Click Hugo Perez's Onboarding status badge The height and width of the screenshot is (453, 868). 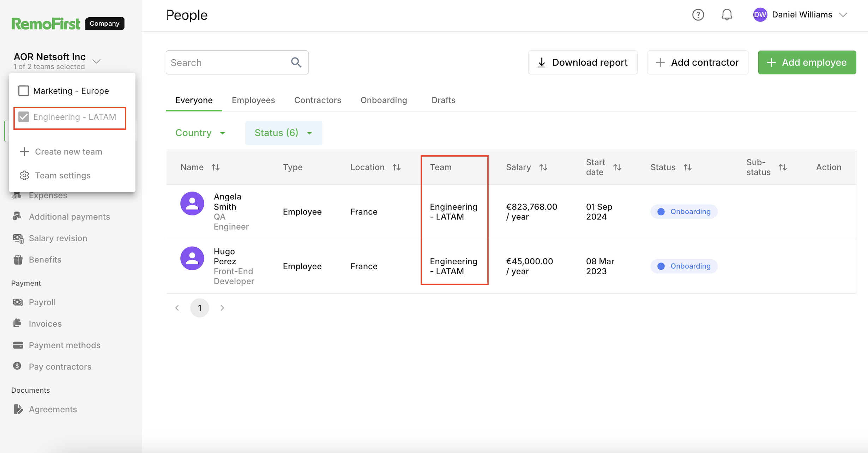coord(684,266)
